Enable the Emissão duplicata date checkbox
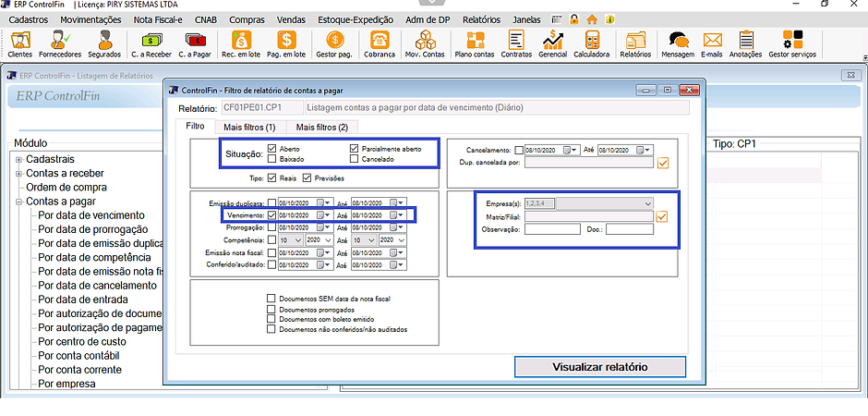 click(271, 202)
